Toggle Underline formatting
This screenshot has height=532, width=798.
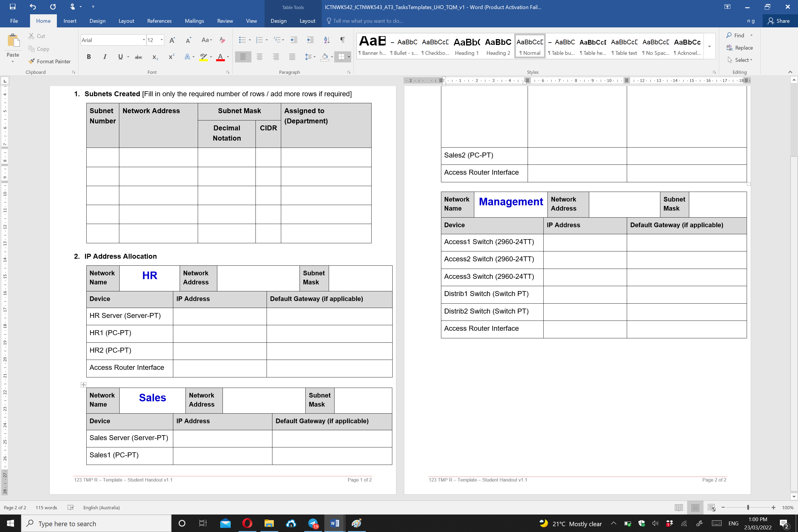tap(120, 57)
